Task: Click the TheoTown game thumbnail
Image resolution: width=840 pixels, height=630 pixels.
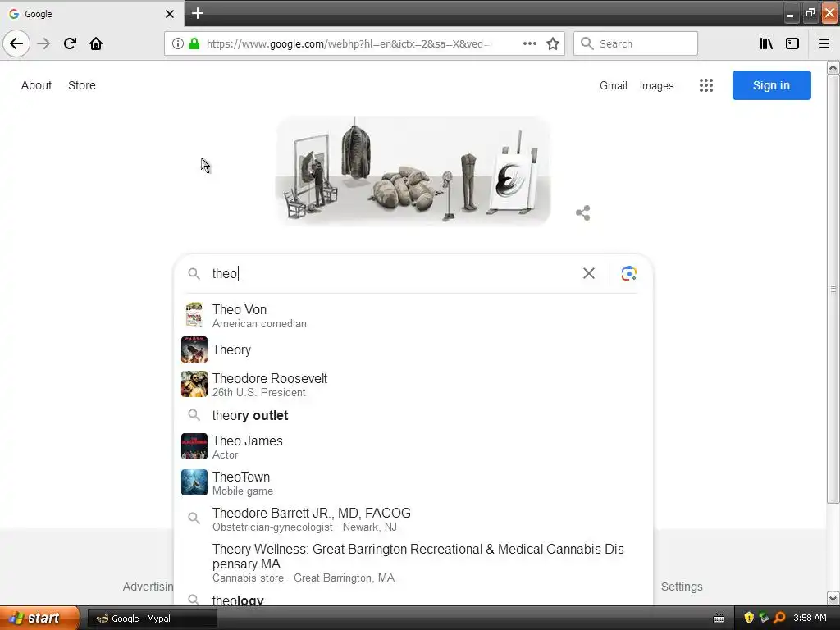Action: 194,482
